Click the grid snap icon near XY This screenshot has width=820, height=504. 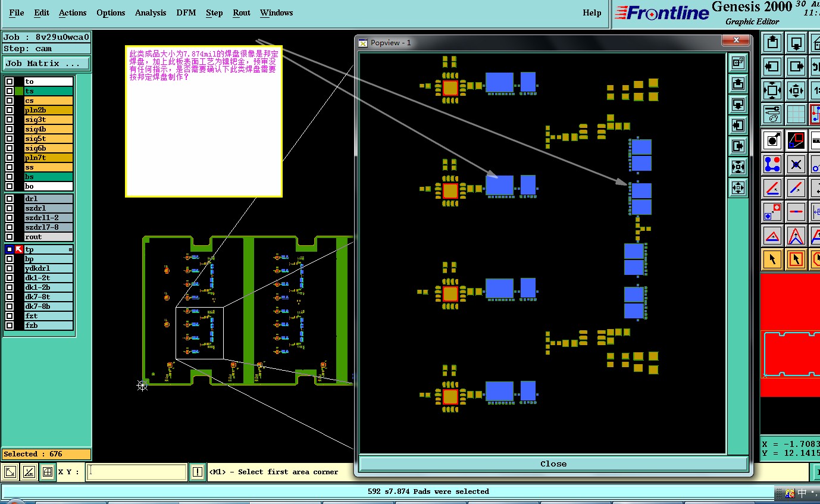pyautogui.click(x=47, y=472)
